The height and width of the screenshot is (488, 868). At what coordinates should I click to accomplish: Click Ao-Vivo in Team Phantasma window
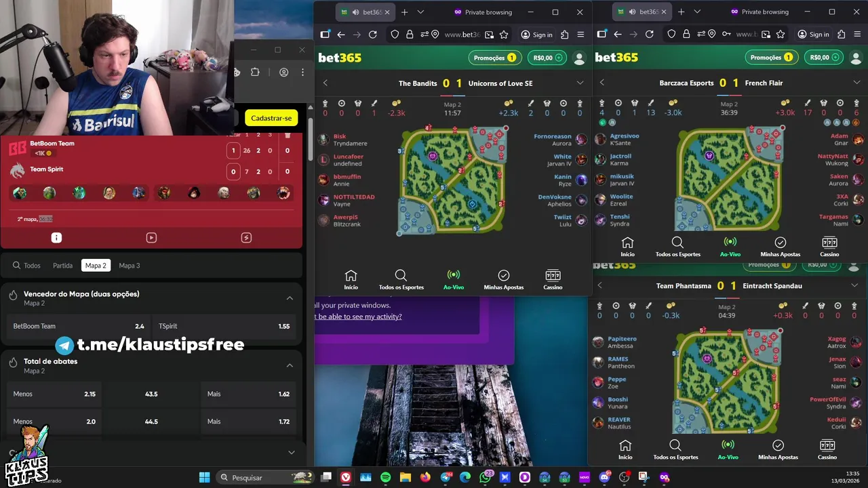point(728,449)
